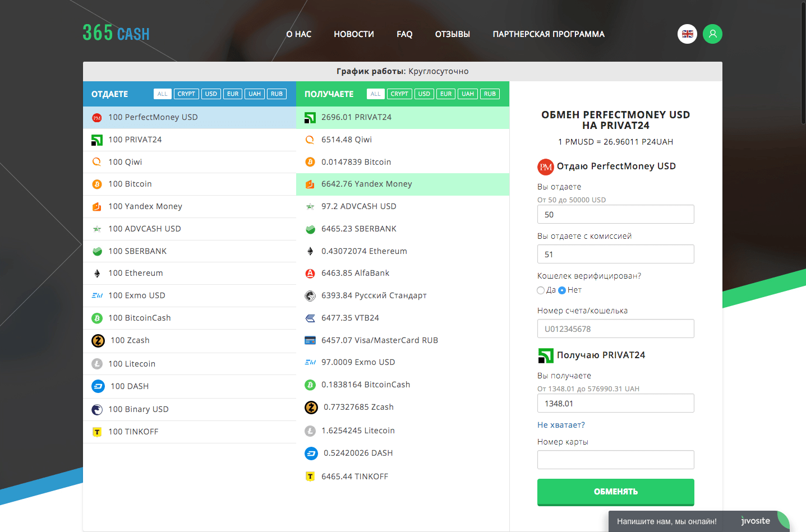Select the Нет radio for wallet verified
The image size is (806, 532).
point(562,290)
